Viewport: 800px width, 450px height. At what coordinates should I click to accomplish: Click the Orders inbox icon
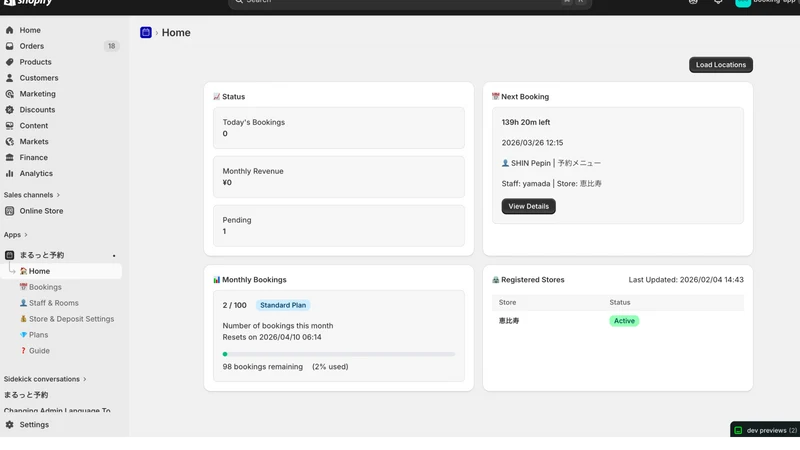[x=9, y=46]
